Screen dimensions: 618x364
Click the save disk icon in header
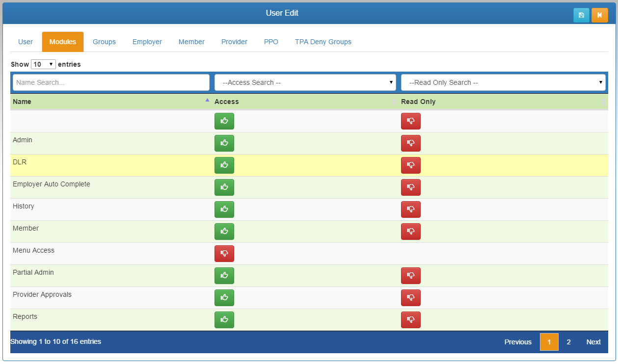(581, 15)
